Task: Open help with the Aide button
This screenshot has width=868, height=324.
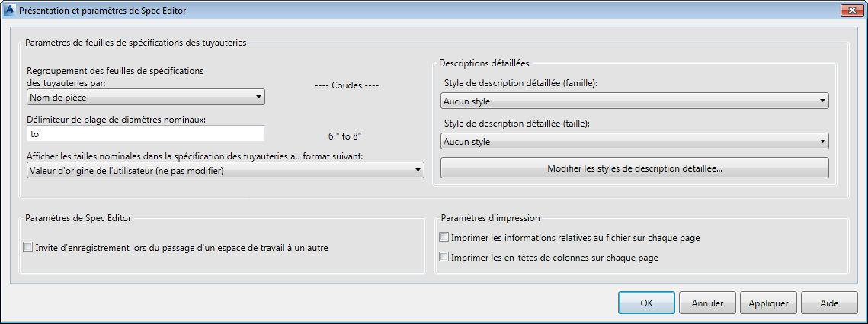Action: point(829,303)
